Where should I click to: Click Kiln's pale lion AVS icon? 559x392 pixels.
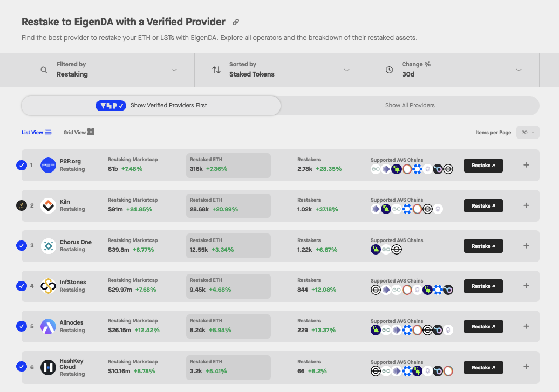[438, 209]
